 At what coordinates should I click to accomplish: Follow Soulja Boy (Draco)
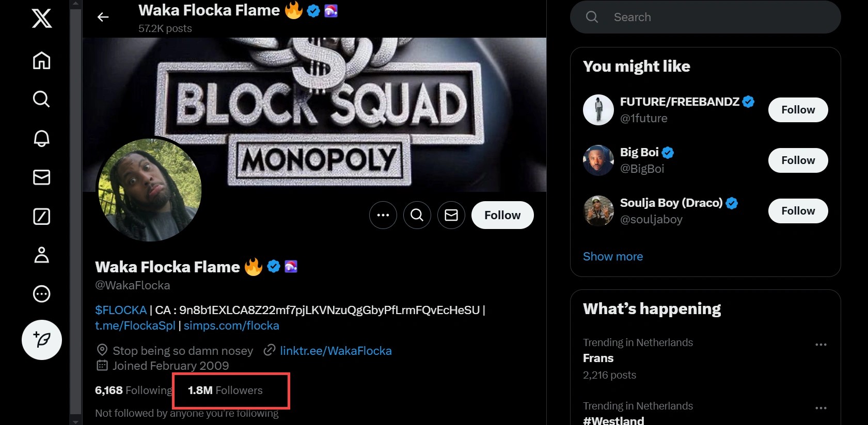pyautogui.click(x=798, y=211)
